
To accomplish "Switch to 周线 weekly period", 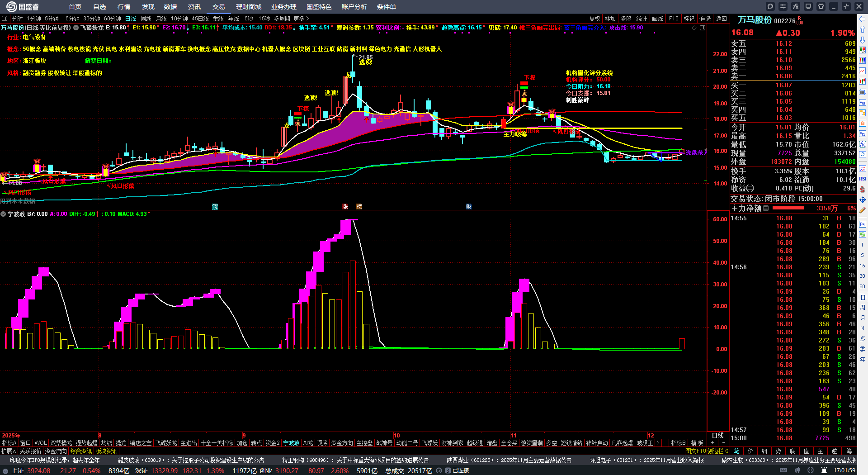I will pyautogui.click(x=146, y=19).
